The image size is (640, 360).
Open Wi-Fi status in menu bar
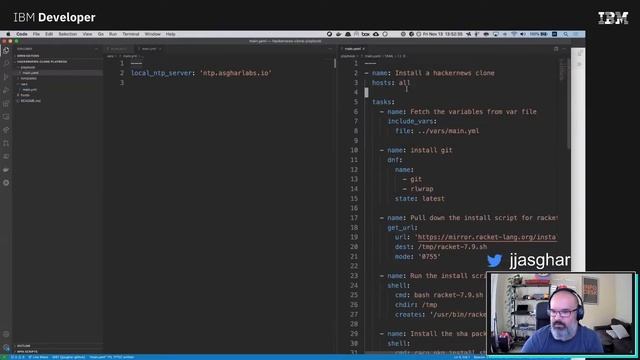514,34
